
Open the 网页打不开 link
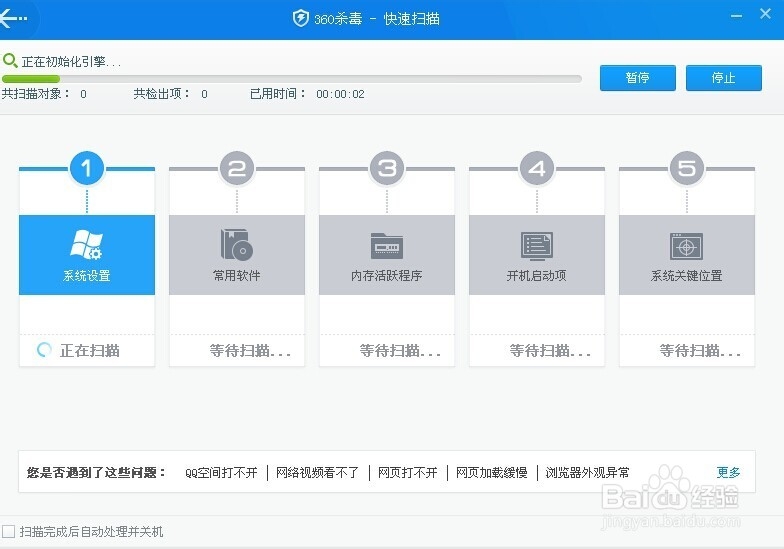408,472
